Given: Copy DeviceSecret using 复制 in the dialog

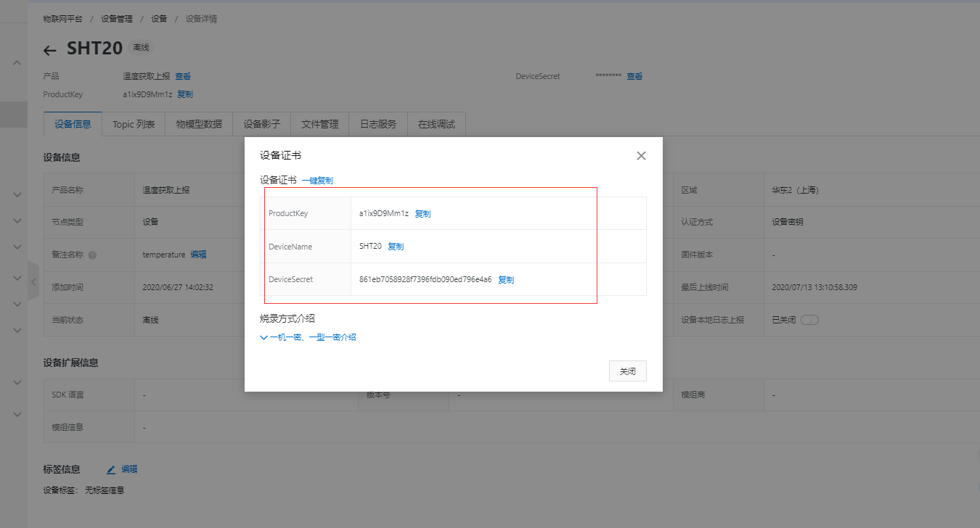Looking at the screenshot, I should 506,279.
